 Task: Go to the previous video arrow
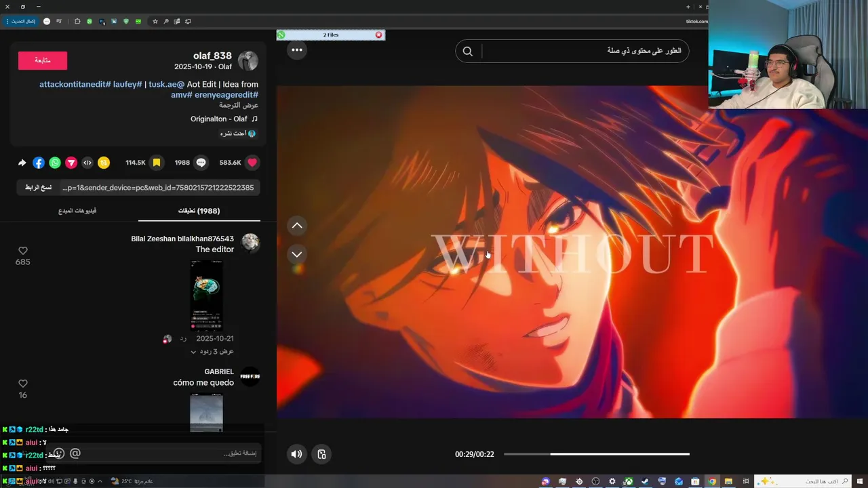[297, 226]
